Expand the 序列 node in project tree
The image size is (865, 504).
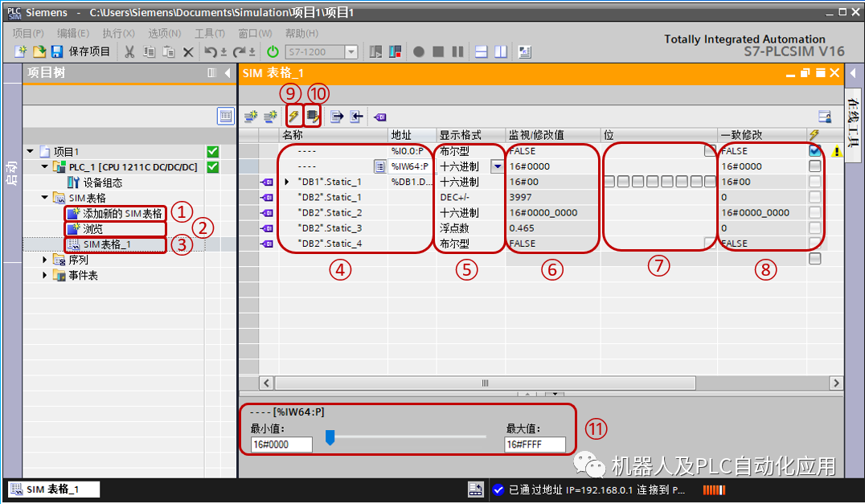pos(43,260)
